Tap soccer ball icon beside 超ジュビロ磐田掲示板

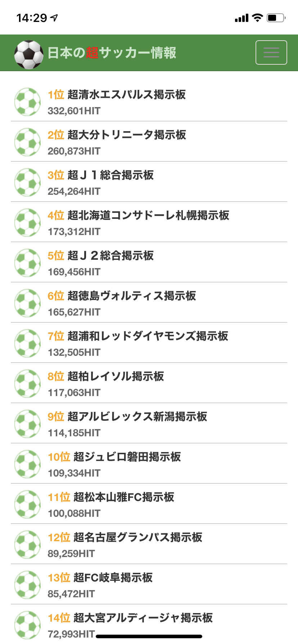(28, 464)
